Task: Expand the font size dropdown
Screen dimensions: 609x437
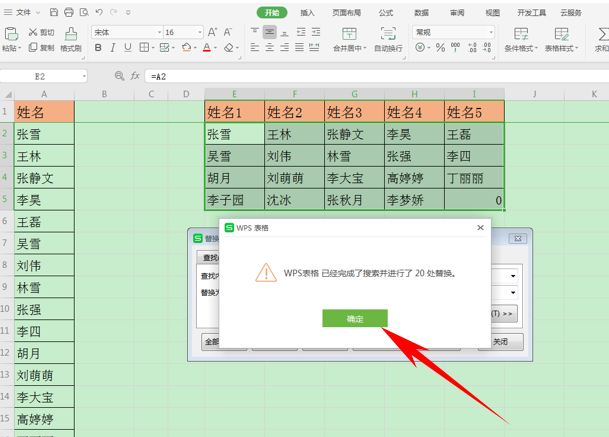Action: (x=200, y=32)
